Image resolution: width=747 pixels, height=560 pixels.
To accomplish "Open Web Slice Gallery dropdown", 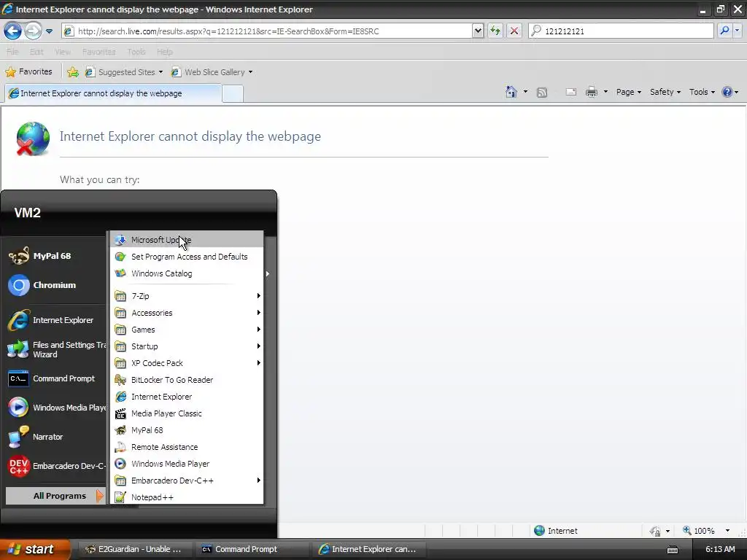I will [x=212, y=72].
